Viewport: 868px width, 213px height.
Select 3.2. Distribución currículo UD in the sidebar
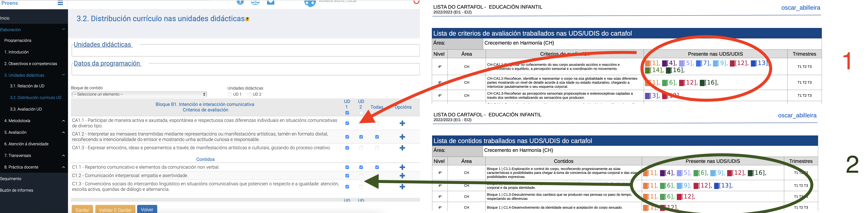pyautogui.click(x=36, y=98)
